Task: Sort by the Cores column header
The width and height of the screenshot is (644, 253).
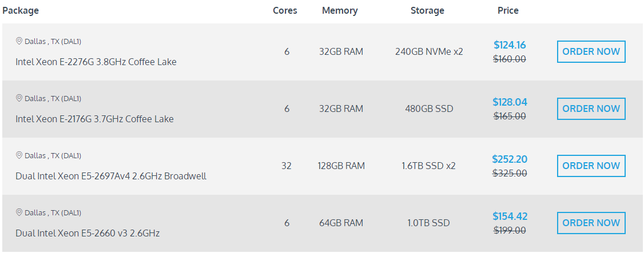Action: pos(285,10)
